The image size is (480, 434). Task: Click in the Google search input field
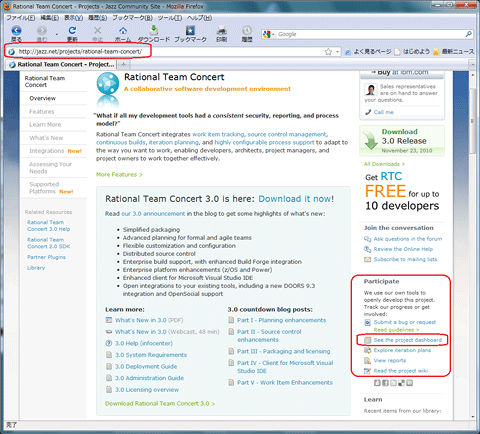coord(371,34)
